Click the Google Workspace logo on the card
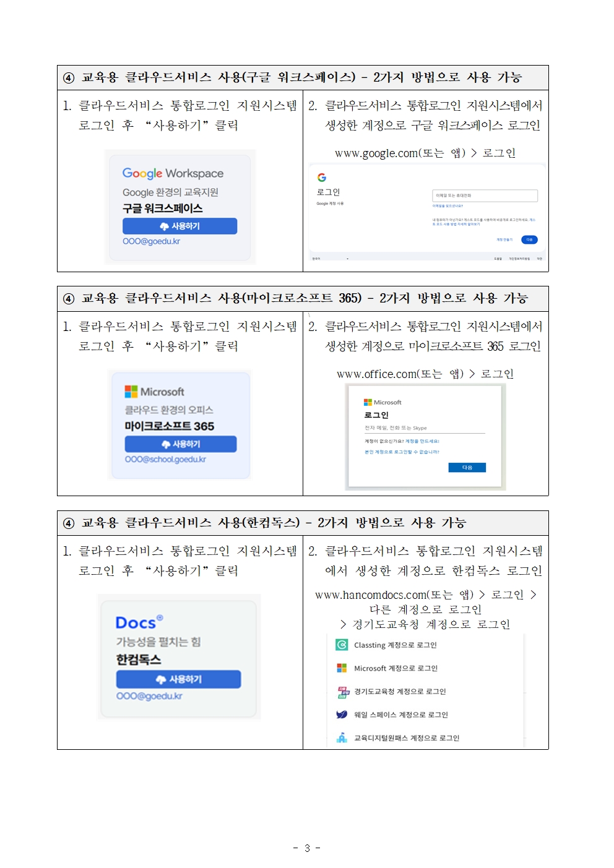Image resolution: width=614 pixels, height=868 pixels. point(173,173)
